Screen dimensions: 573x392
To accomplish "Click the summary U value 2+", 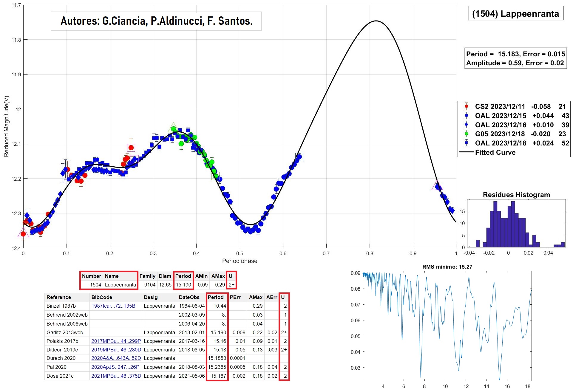I will click(x=231, y=285).
